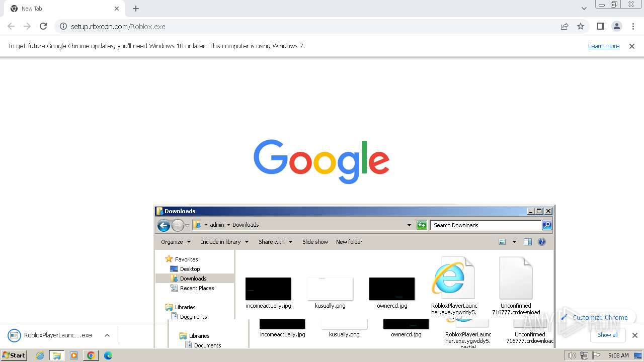The width and height of the screenshot is (644, 362).
Task: Open the Windows Start menu
Action: (x=14, y=355)
